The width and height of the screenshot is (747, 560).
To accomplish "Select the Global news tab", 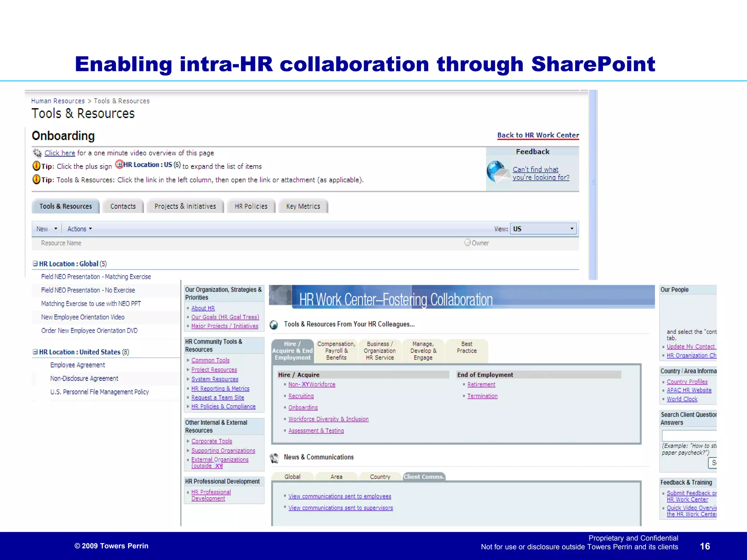I will (x=293, y=477).
